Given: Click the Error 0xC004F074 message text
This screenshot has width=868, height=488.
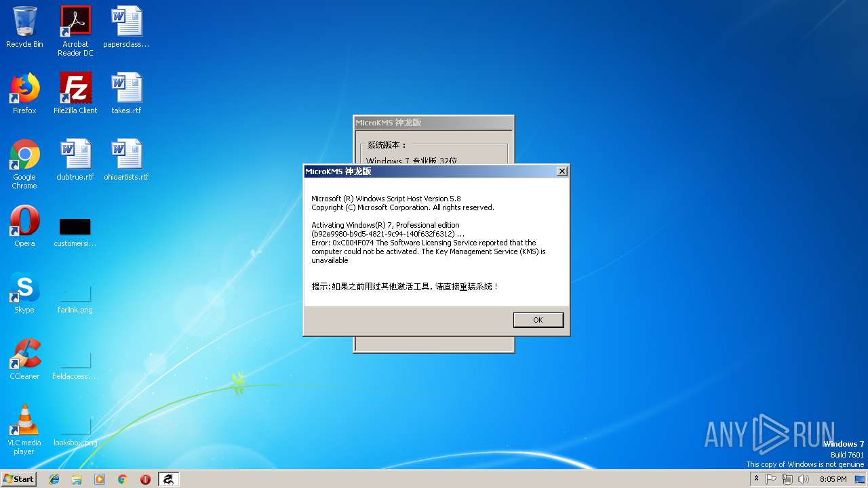Looking at the screenshot, I should pos(429,251).
